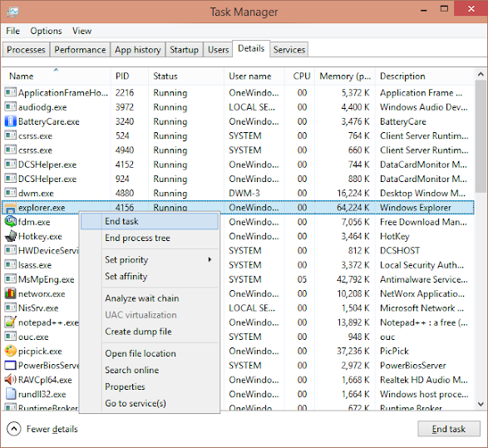
Task: Select the DCSHelper.exe row with PID 4152
Action: [238, 165]
